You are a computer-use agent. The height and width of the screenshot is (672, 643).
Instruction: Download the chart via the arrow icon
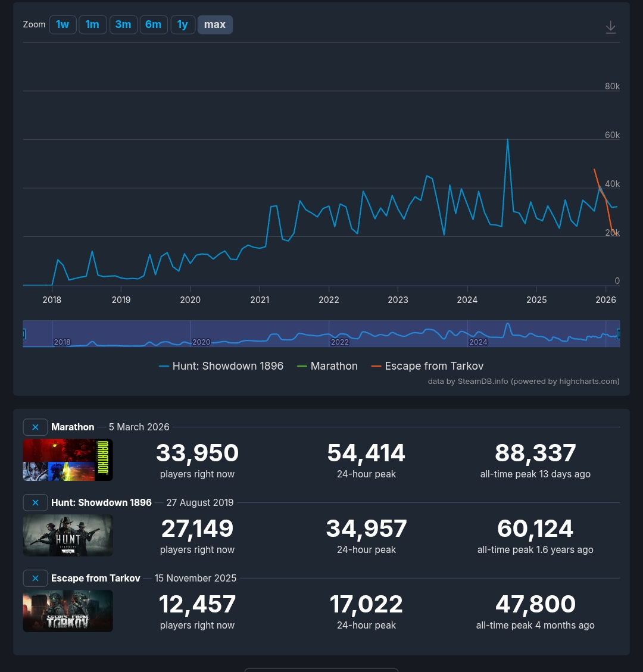(610, 27)
